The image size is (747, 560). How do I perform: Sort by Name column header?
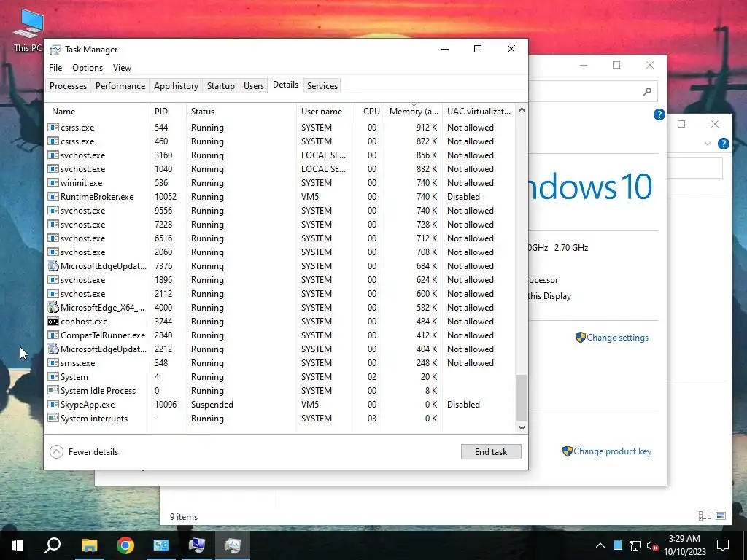(x=97, y=112)
